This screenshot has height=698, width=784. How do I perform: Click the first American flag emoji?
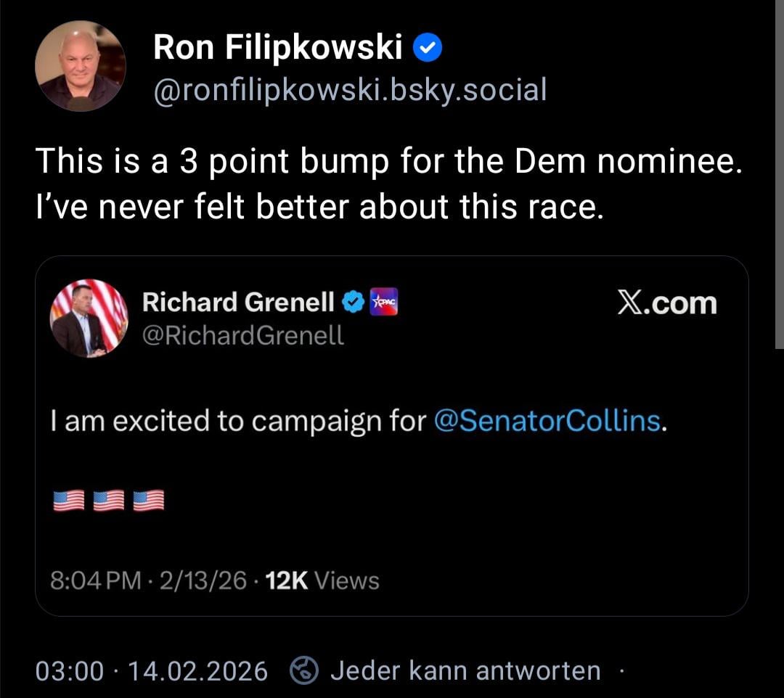(69, 500)
